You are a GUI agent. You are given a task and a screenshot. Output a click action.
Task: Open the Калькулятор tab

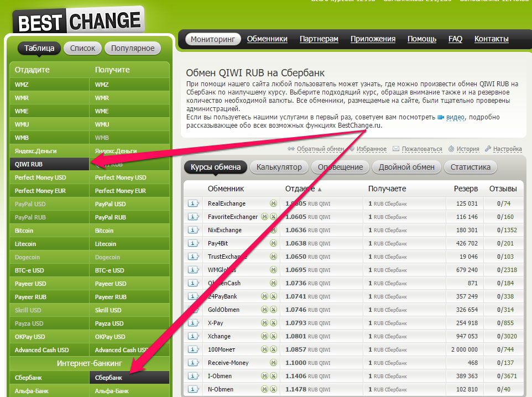pos(279,168)
